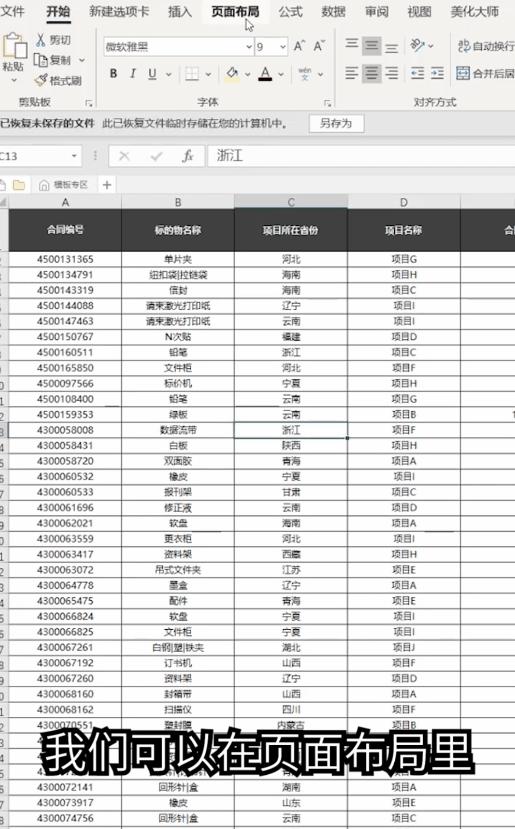Increase font size with larger A icon
515x829 pixels.
(x=299, y=47)
